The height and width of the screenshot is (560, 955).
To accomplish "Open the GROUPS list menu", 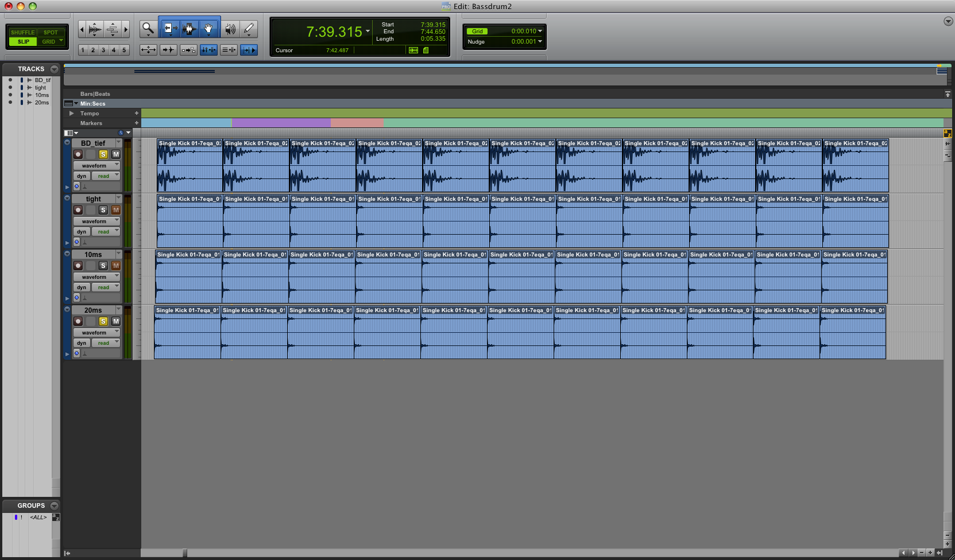I will click(x=55, y=505).
